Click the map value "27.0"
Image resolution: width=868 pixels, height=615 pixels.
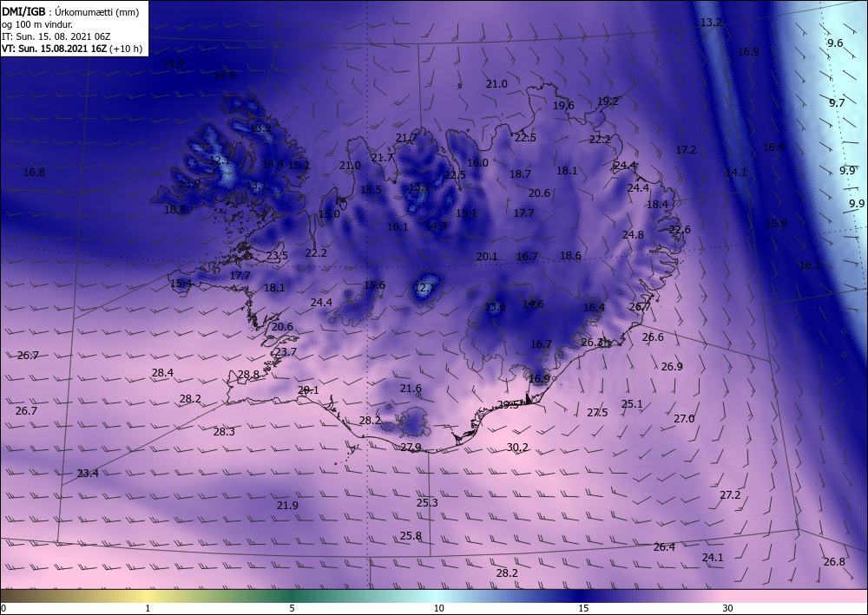click(684, 419)
